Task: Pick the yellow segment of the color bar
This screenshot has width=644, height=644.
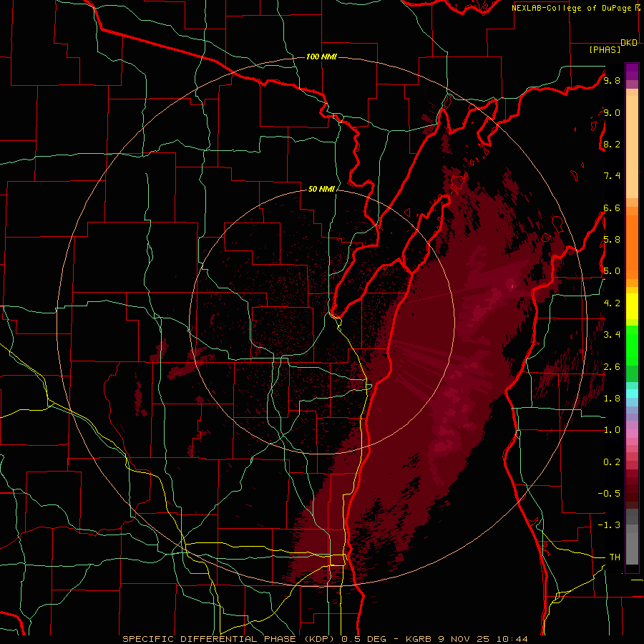Action: click(632, 306)
